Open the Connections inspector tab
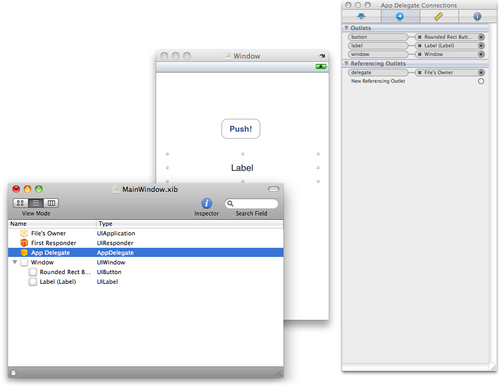500x387 pixels. pyautogui.click(x=400, y=16)
